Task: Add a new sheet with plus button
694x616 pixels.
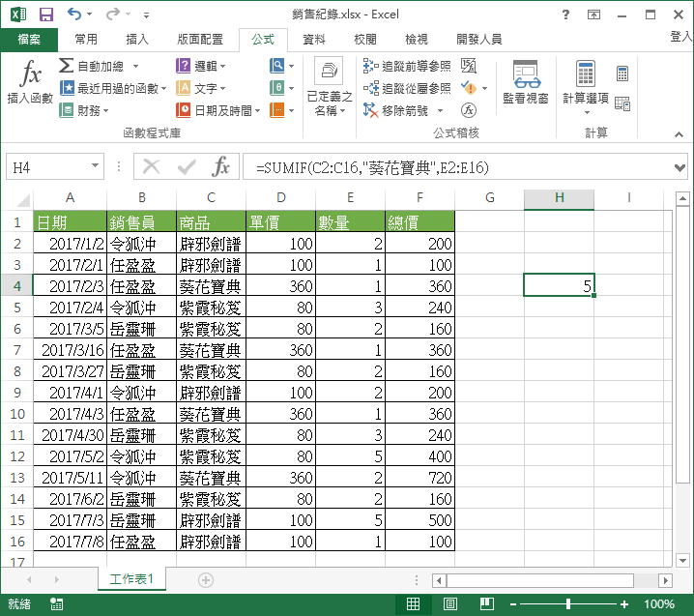Action: [205, 579]
